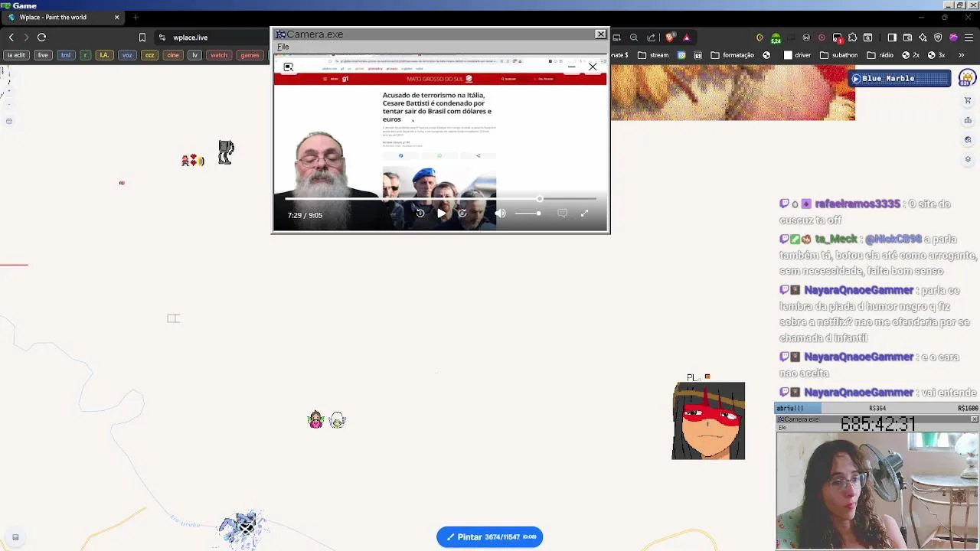Viewport: 980px width, 551px height.
Task: Click the user avatar badge icon
Action: coord(967,78)
